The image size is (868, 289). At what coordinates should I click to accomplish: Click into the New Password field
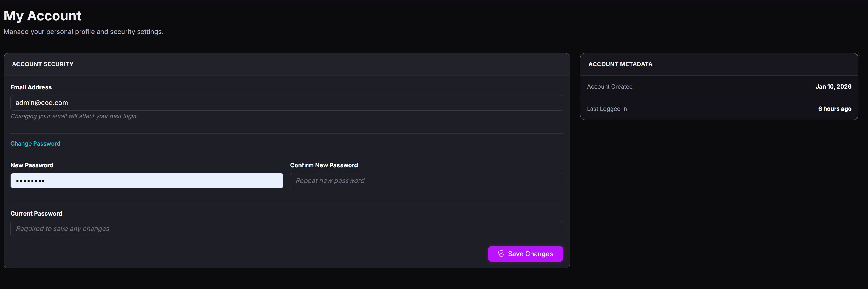click(147, 181)
